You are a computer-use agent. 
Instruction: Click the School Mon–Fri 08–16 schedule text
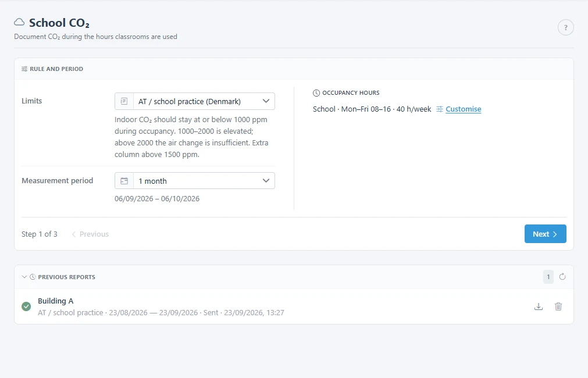372,109
